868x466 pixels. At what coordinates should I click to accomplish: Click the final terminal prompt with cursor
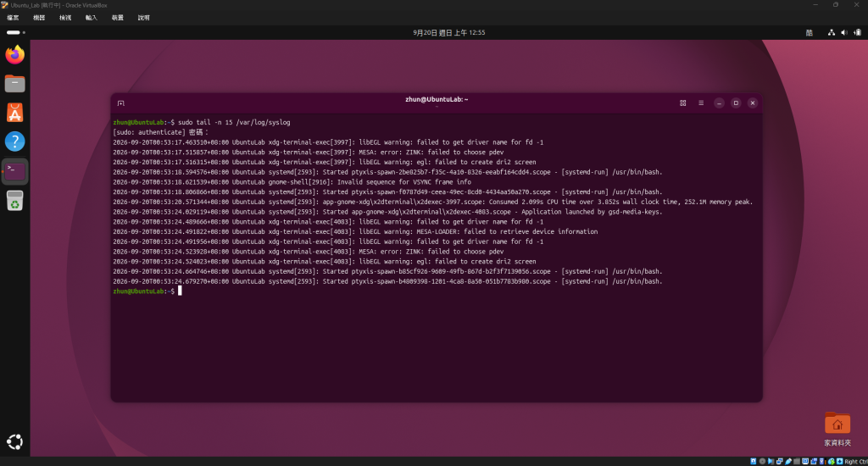coord(147,291)
